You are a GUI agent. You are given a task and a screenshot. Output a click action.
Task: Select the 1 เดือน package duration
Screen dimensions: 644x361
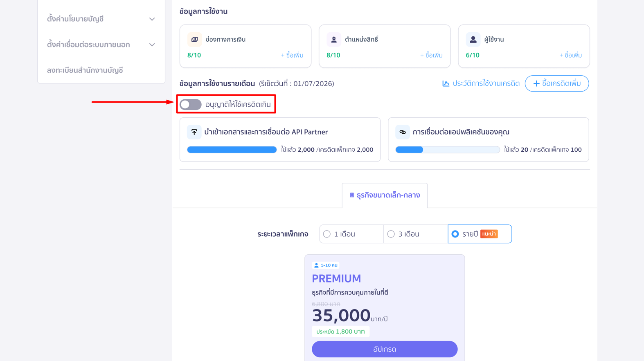pos(351,234)
